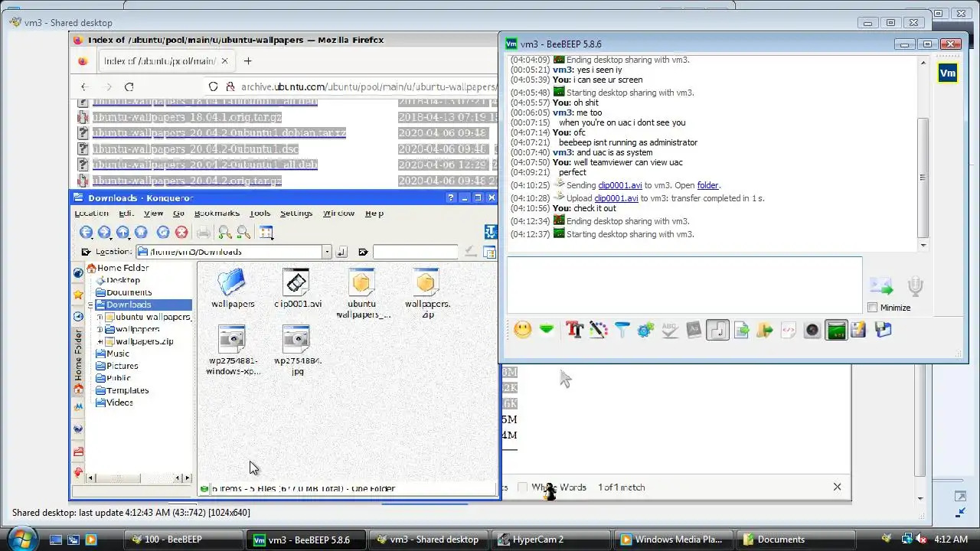Screen dimensions: 980x551
Task: Click Konqueror Up arrow button
Action: tap(122, 232)
